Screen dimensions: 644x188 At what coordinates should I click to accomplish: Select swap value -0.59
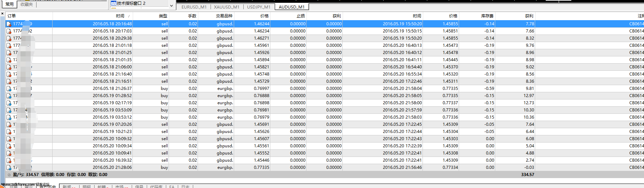click(x=489, y=89)
